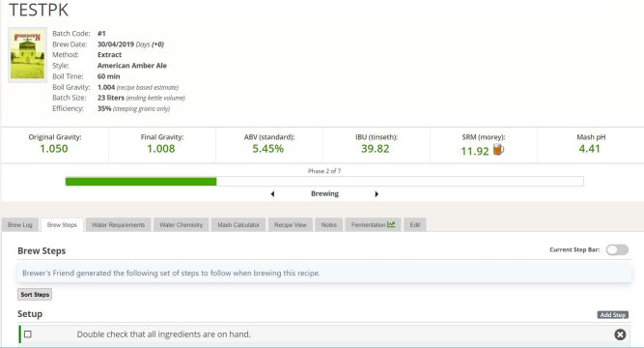Click the 'Phase 2 of 7' label
This screenshot has width=644, height=348.
324,171
